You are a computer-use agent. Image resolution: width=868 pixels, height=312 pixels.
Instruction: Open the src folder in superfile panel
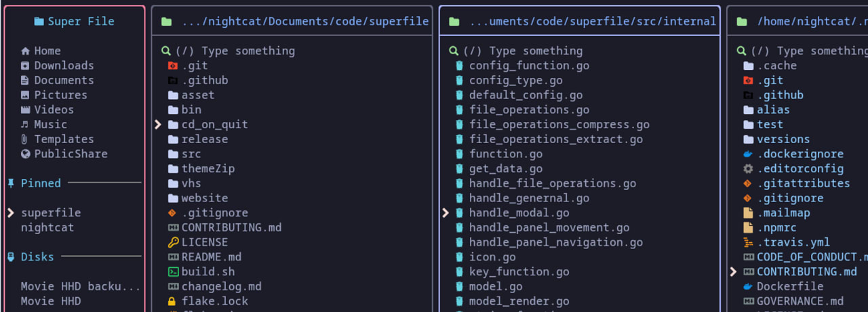[191, 154]
